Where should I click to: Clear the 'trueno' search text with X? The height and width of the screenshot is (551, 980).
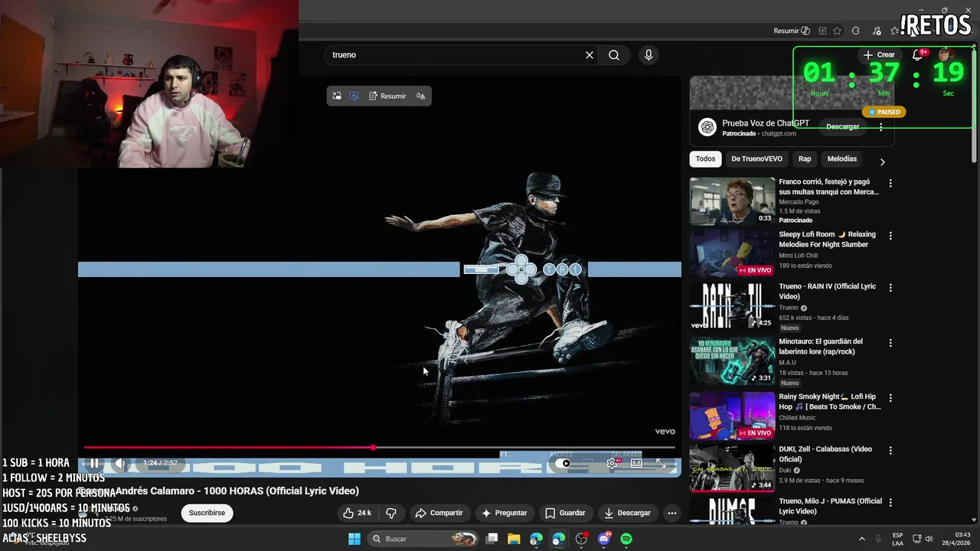(x=590, y=55)
